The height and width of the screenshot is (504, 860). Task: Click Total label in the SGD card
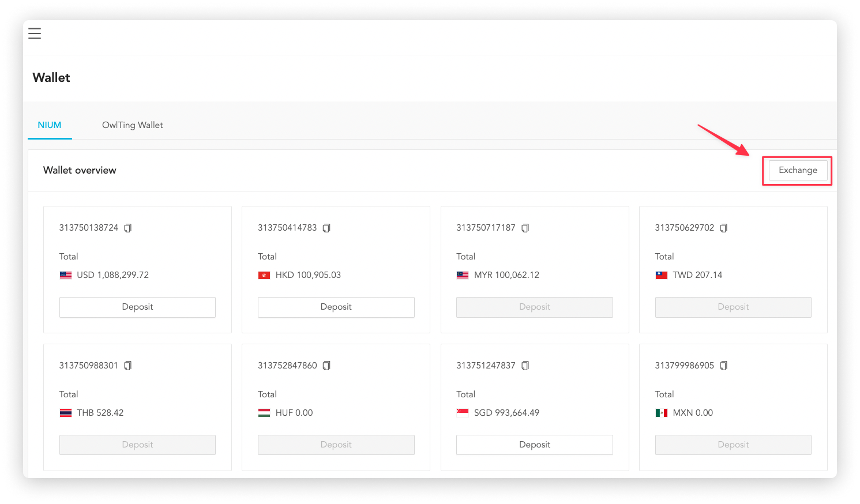pos(465,394)
